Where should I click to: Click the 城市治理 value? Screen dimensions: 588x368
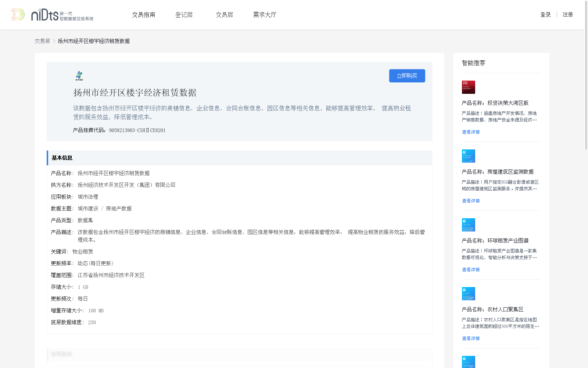pyautogui.click(x=88, y=197)
